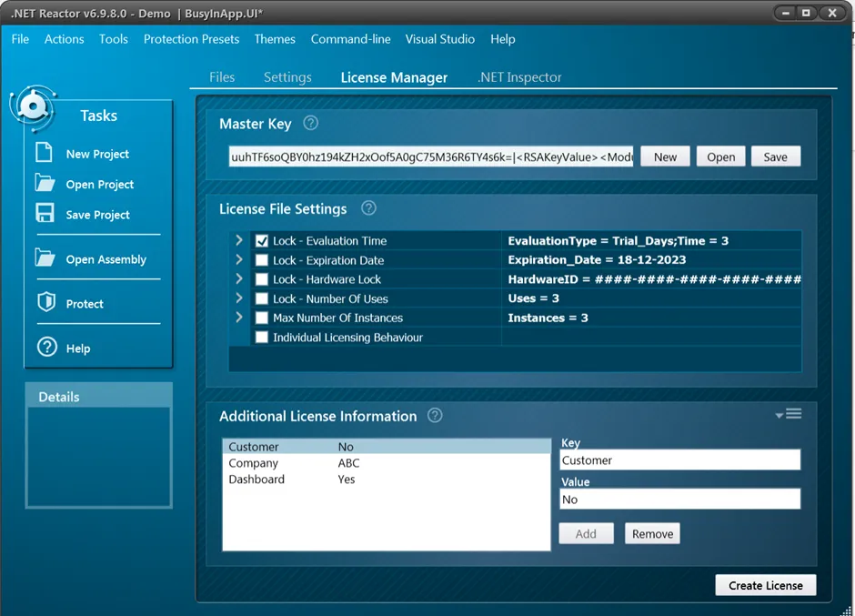The image size is (855, 616).
Task: Minimize the .NET Reactor window
Action: [786, 13]
